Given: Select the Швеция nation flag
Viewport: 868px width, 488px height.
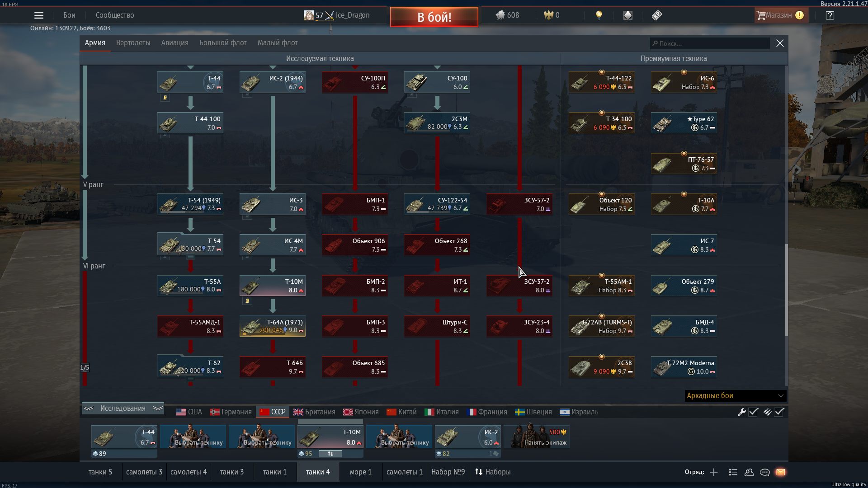Looking at the screenshot, I should tap(533, 412).
